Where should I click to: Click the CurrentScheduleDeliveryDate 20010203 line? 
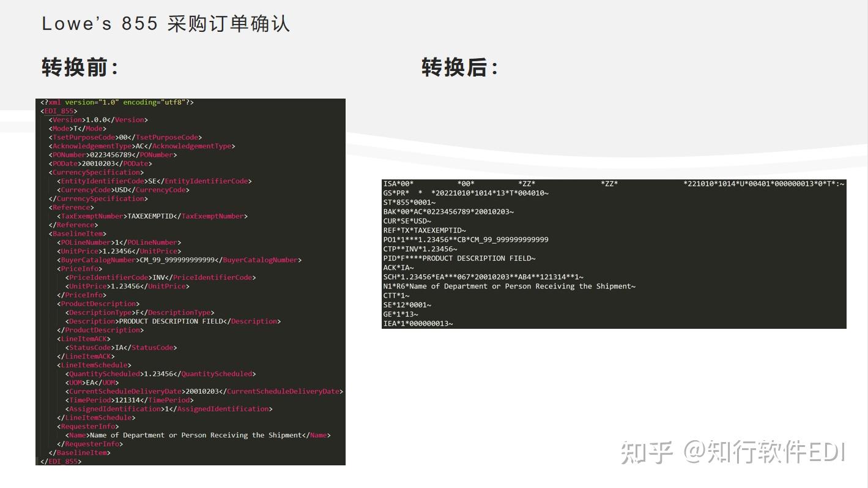204,391
